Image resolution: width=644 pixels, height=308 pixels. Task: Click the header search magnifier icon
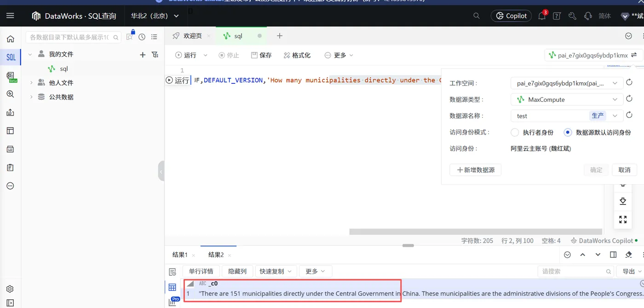pyautogui.click(x=477, y=16)
